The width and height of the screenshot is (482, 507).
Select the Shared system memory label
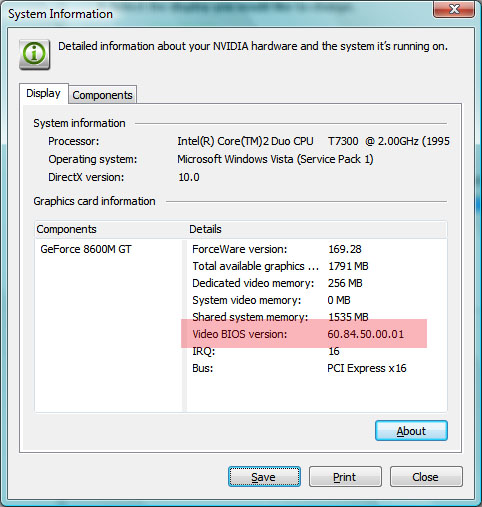point(250,317)
